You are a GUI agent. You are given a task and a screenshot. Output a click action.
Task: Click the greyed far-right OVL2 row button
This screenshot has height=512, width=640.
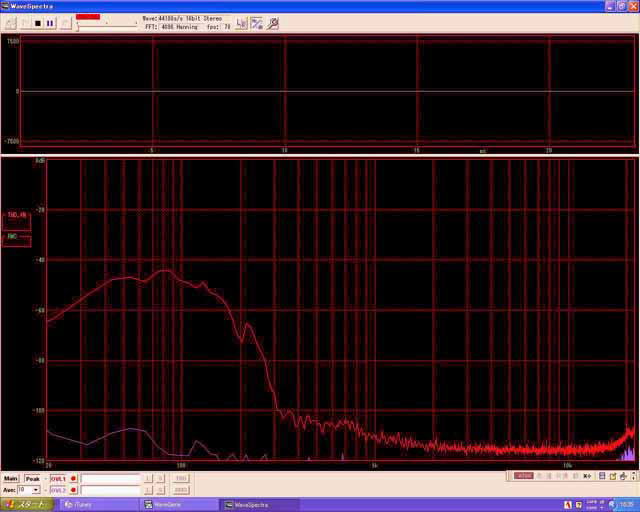(x=180, y=490)
